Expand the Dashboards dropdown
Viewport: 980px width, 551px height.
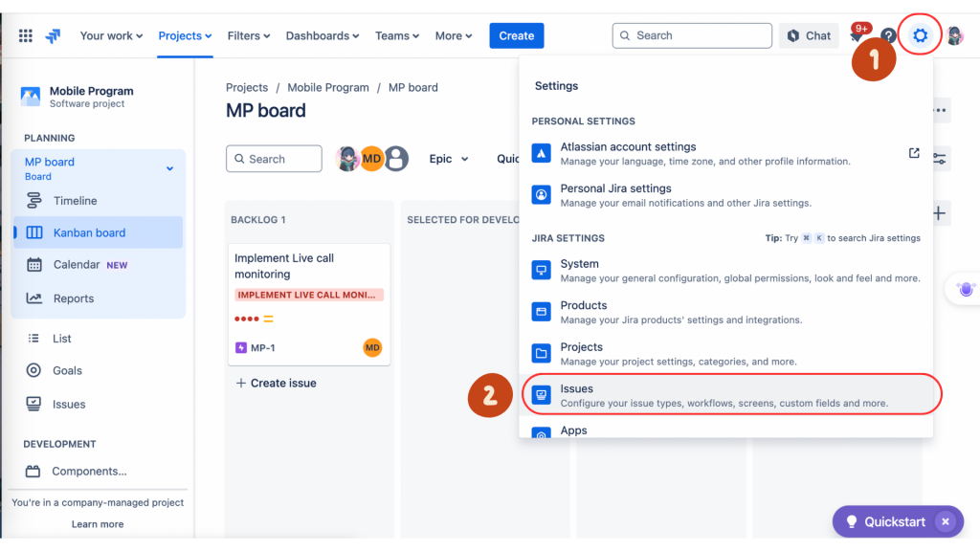tap(323, 35)
